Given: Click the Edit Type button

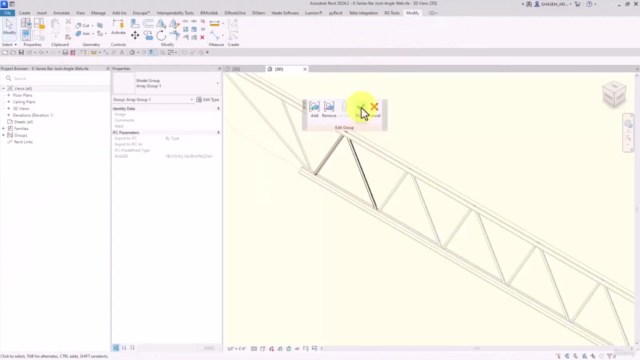Looking at the screenshot, I should 208,100.
